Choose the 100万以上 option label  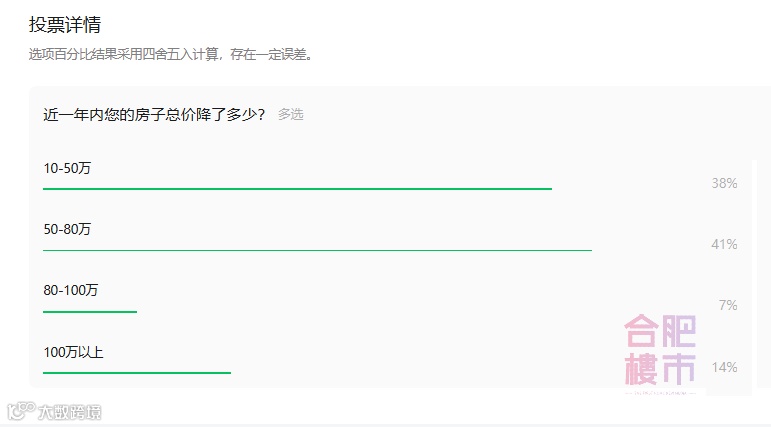[73, 352]
